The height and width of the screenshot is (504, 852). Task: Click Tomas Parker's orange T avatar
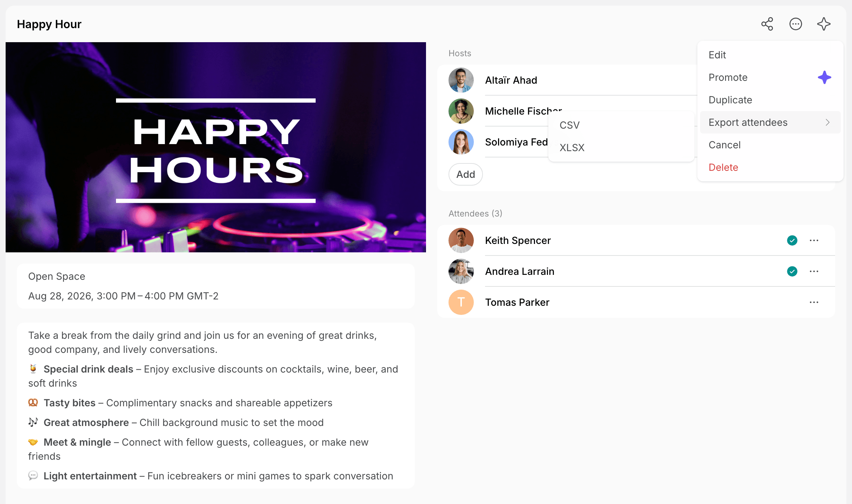tap(461, 302)
